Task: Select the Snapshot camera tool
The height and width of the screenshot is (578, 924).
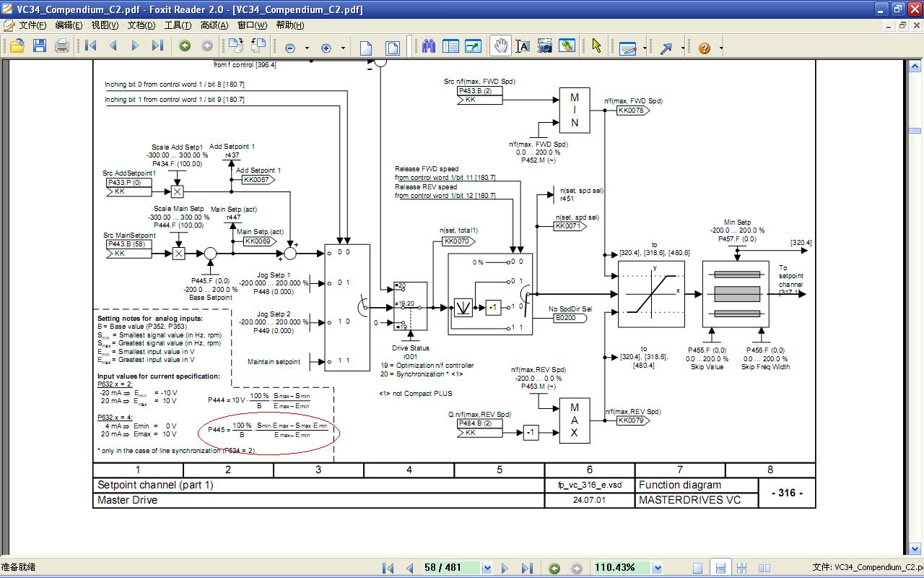Action: 545,46
